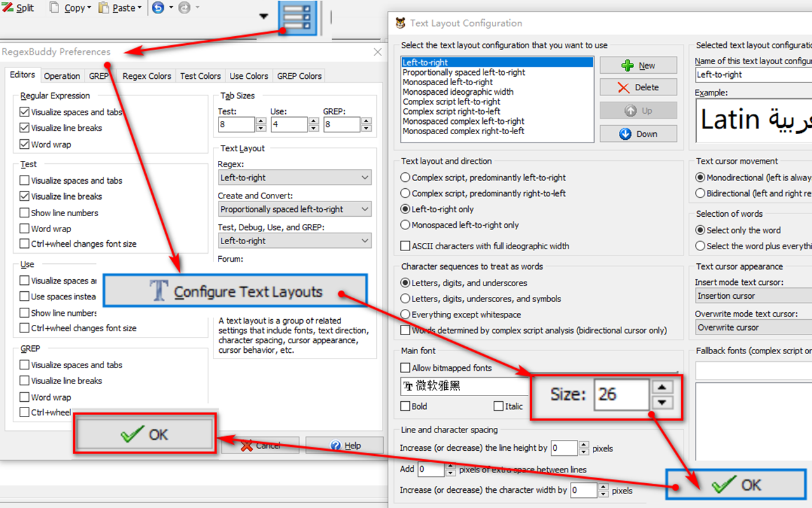Enable Italic for main font
The height and width of the screenshot is (508, 812).
coord(499,406)
